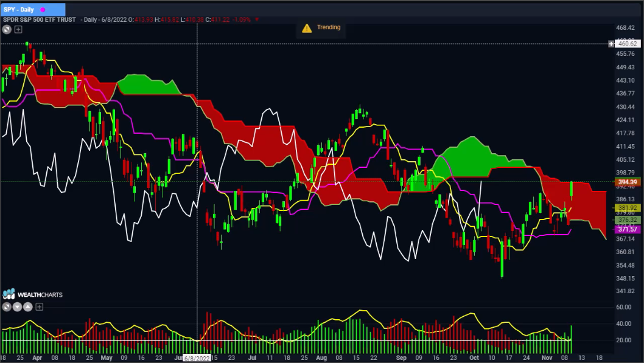Click the Jul label on the time axis
644x363 pixels.
coord(252,358)
